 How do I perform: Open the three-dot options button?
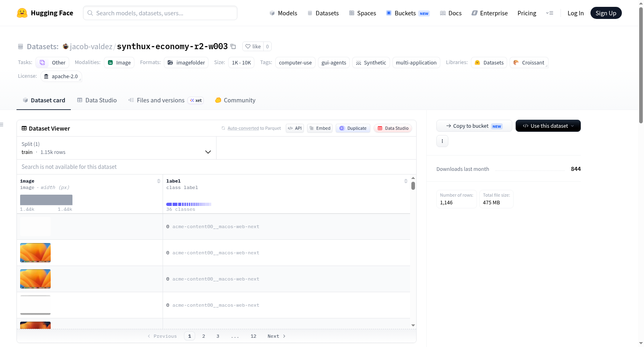click(x=442, y=141)
